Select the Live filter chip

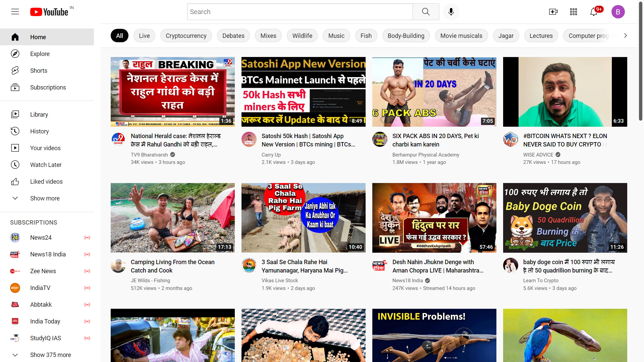144,36
